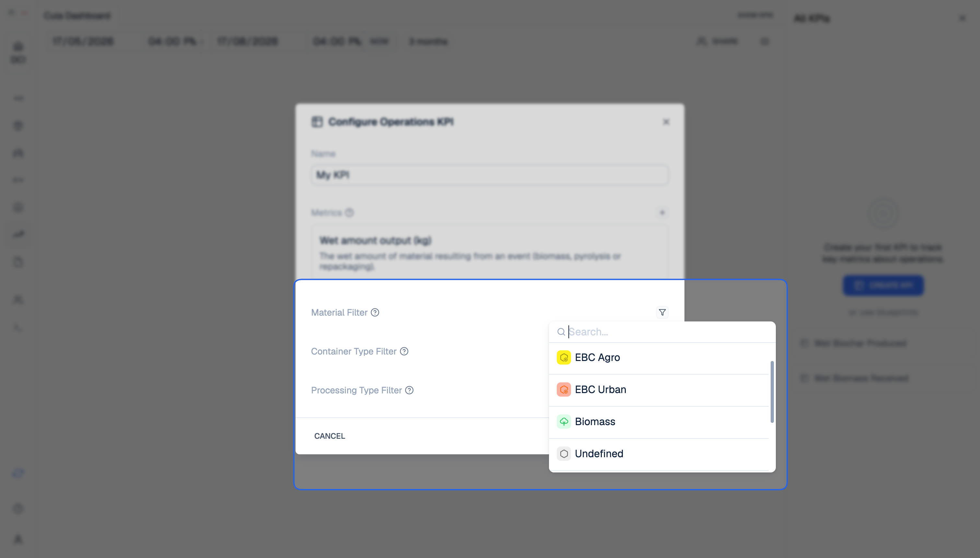The height and width of the screenshot is (558, 980).
Task: Click the My KPI name field
Action: [x=489, y=175]
